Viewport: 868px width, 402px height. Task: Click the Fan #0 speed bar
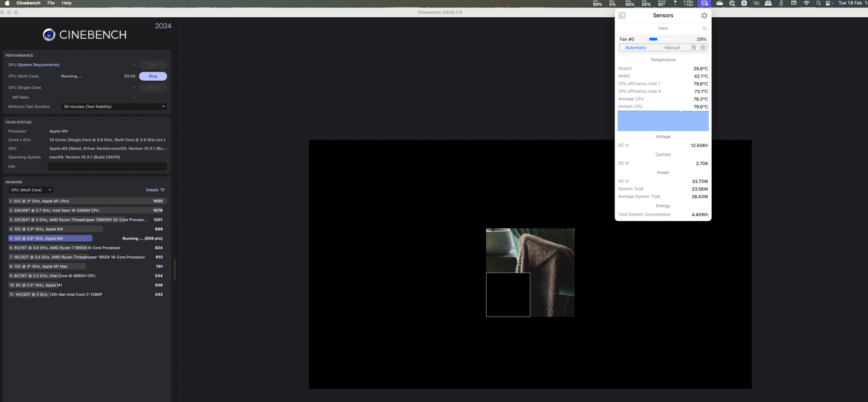click(663, 39)
